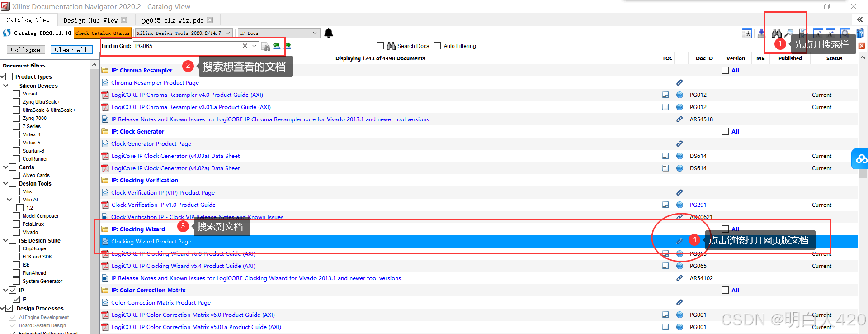Click the link icon for AR54518 row
Viewport: 868px width, 334px height.
click(x=679, y=119)
